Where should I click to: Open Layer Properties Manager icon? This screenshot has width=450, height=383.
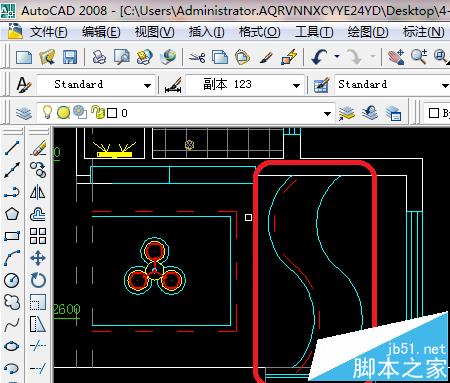pos(24,113)
